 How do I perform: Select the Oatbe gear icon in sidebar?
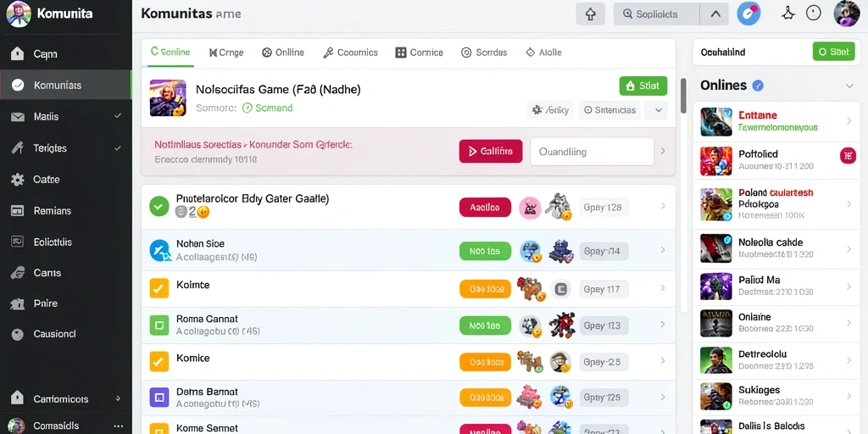[18, 180]
